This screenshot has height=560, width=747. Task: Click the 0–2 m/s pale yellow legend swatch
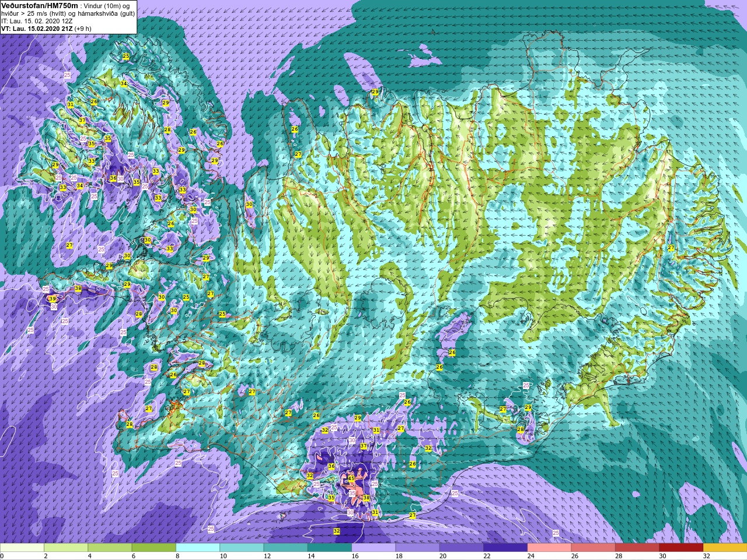(x=22, y=548)
